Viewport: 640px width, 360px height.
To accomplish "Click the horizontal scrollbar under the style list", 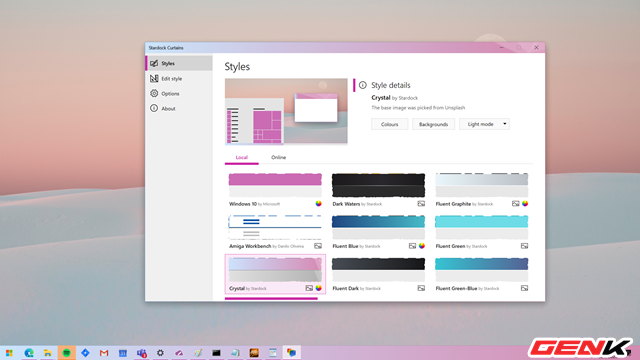I will (x=271, y=298).
